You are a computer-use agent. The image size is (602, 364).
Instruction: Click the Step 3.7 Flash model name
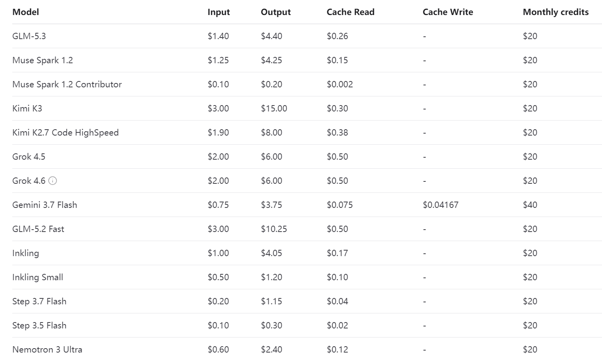pos(40,301)
